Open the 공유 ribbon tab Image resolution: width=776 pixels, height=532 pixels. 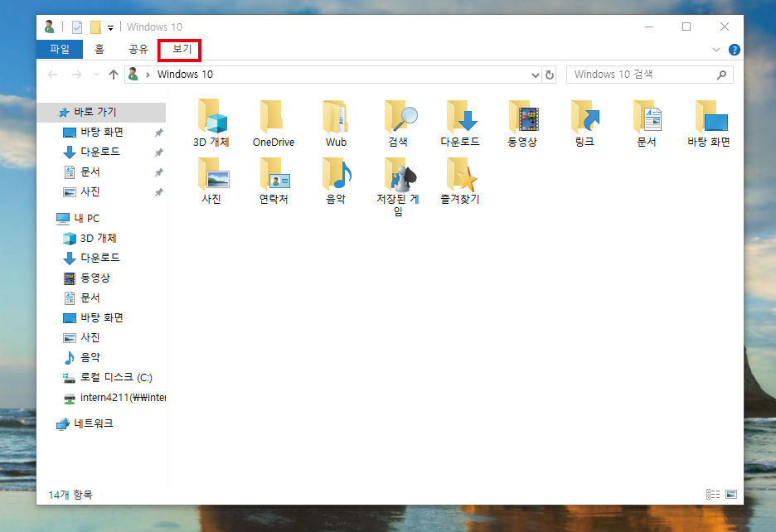click(x=138, y=49)
